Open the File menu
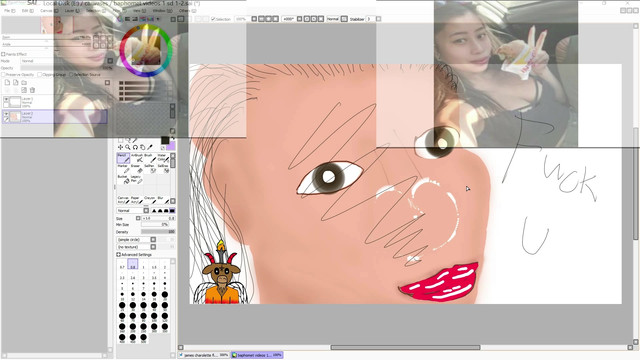Screen dimensions: 640x360 tap(9, 11)
